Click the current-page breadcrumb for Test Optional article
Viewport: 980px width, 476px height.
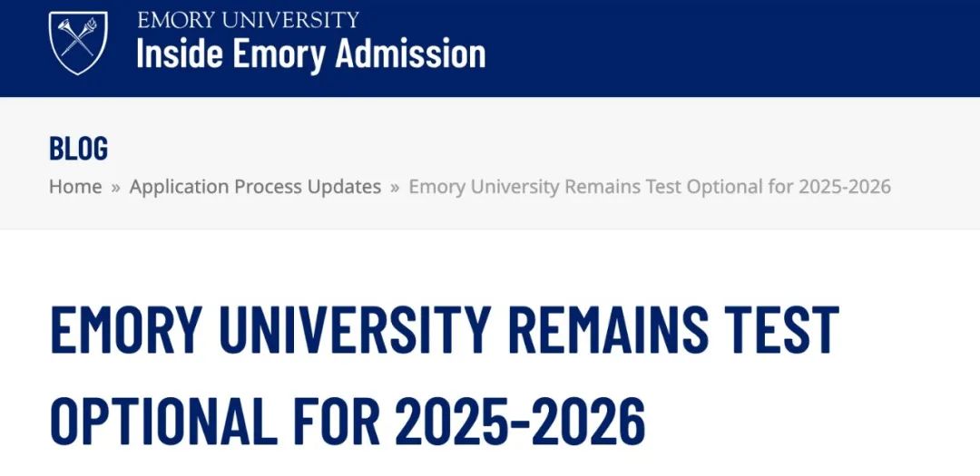point(650,186)
